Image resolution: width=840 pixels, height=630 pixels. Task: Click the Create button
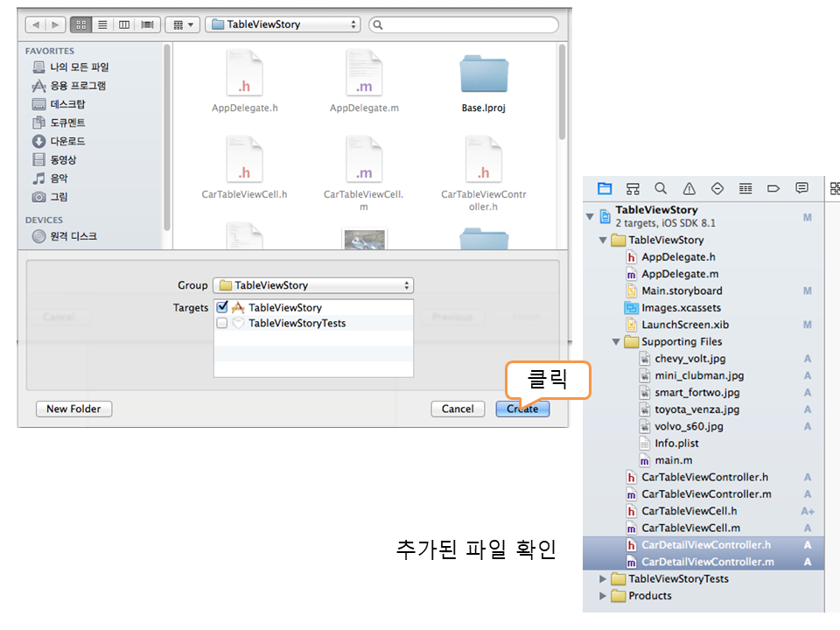pos(522,409)
